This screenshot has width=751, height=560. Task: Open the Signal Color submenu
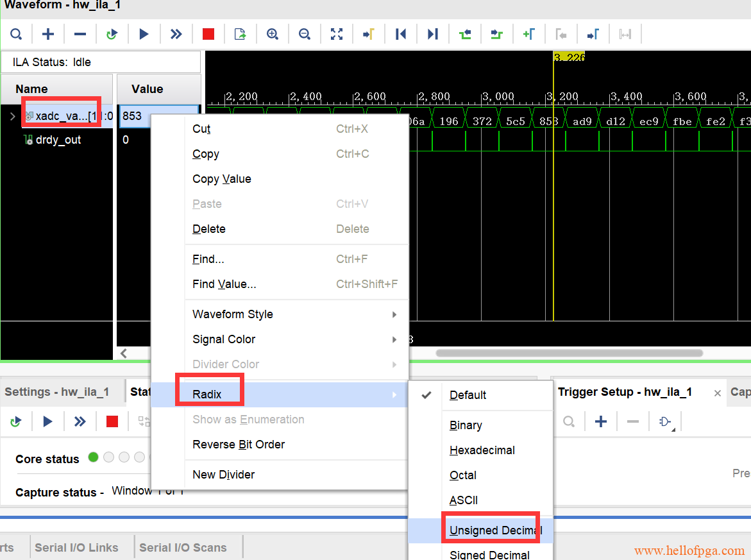point(224,339)
